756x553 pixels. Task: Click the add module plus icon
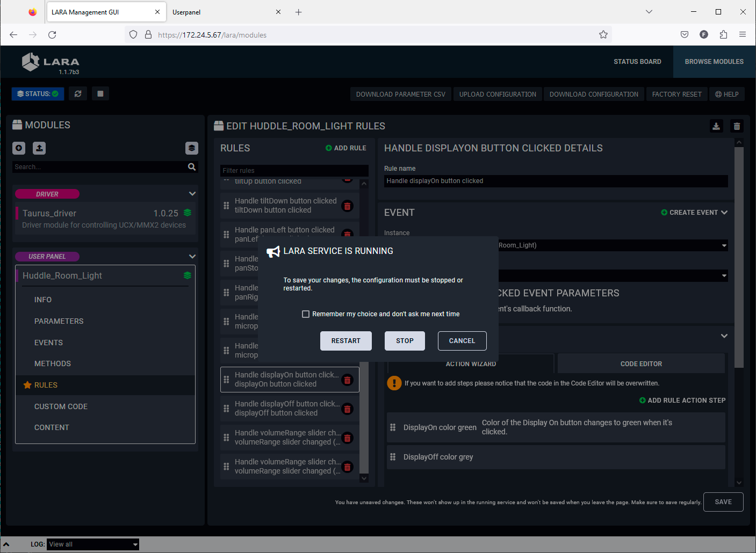[x=19, y=148]
